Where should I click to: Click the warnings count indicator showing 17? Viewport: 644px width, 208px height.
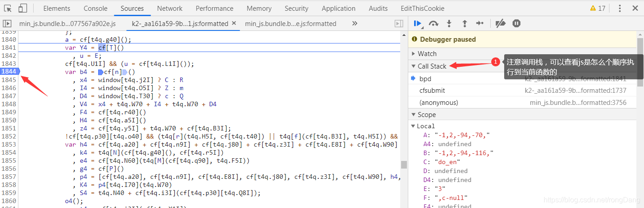pos(597,8)
